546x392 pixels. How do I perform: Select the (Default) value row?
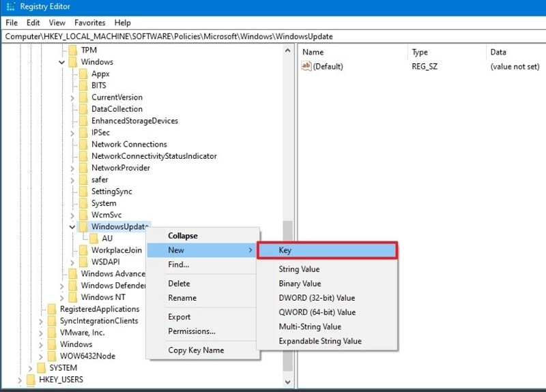[x=421, y=66]
